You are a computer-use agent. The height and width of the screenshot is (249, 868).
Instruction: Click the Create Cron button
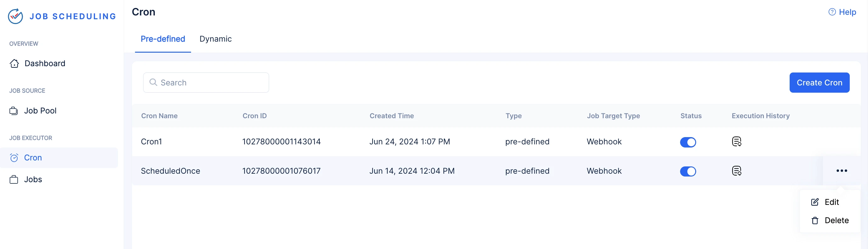pyautogui.click(x=819, y=83)
